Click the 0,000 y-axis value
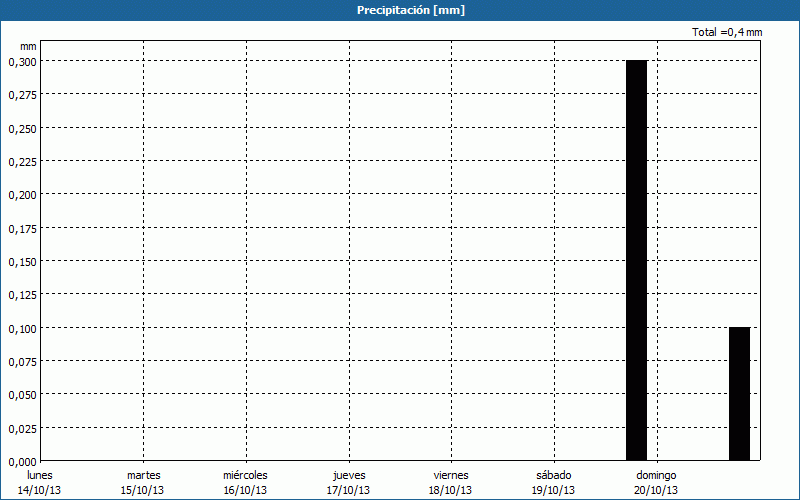The width and height of the screenshot is (800, 500). tap(23, 461)
